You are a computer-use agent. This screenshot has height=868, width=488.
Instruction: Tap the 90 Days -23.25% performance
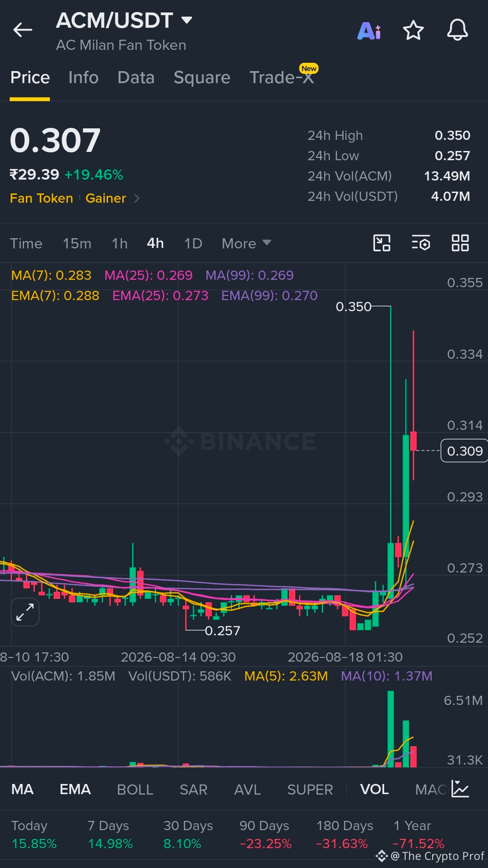[x=265, y=835]
